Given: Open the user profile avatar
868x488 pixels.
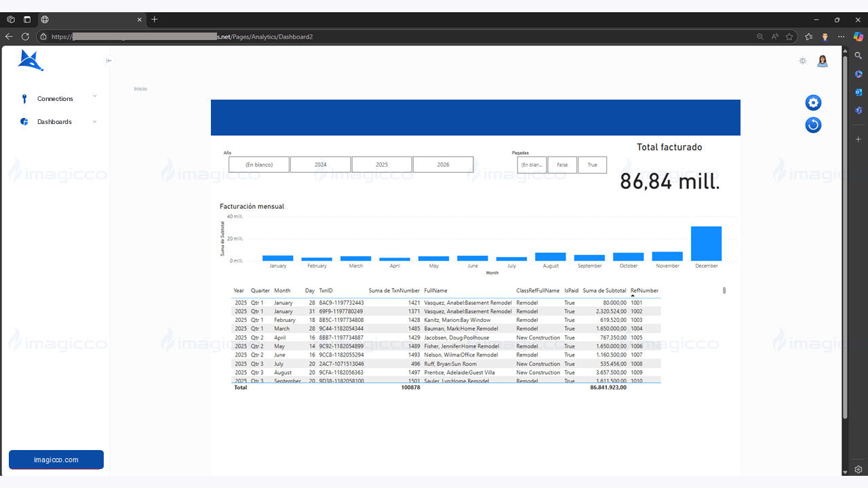Looking at the screenshot, I should [x=823, y=61].
